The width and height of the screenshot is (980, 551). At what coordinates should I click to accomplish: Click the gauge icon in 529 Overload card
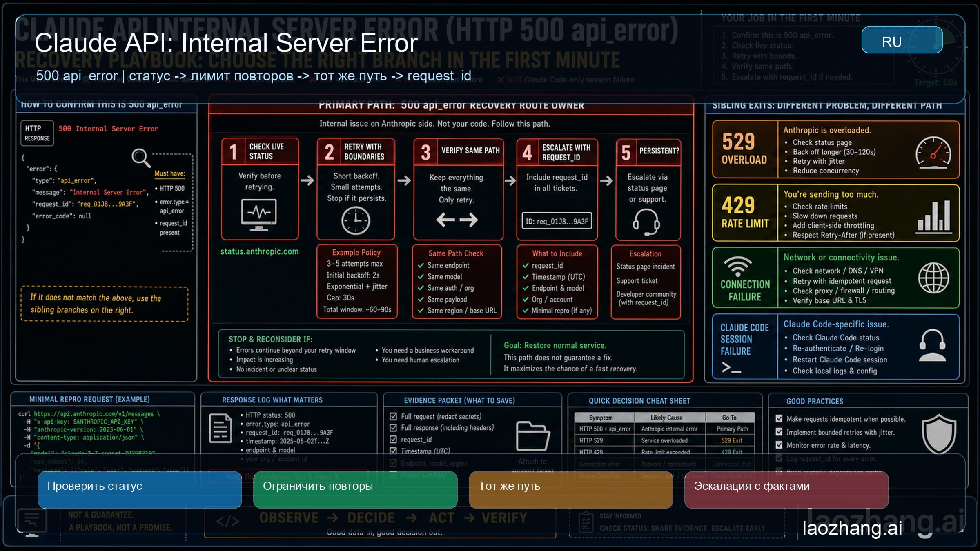(933, 153)
